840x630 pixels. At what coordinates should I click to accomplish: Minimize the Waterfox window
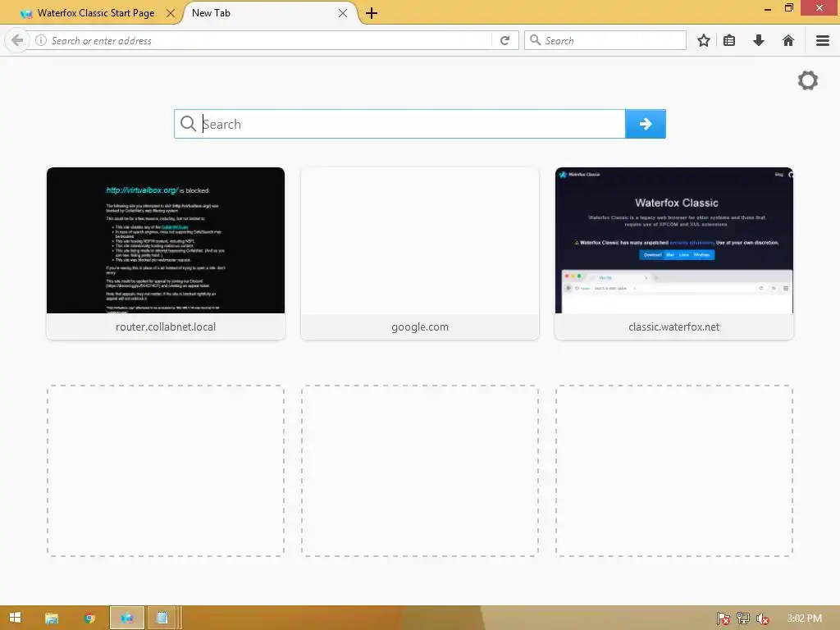point(768,8)
